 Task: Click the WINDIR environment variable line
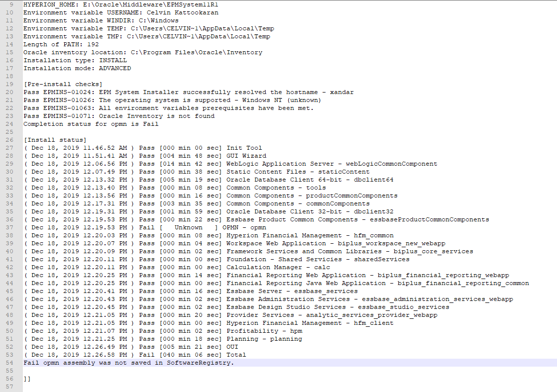(101, 20)
